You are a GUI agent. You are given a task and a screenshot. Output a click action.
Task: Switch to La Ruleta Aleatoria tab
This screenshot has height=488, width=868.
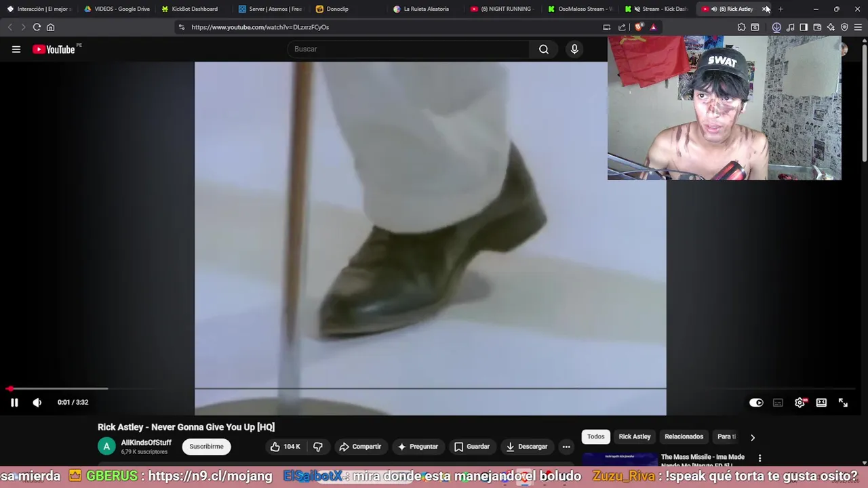[426, 9]
